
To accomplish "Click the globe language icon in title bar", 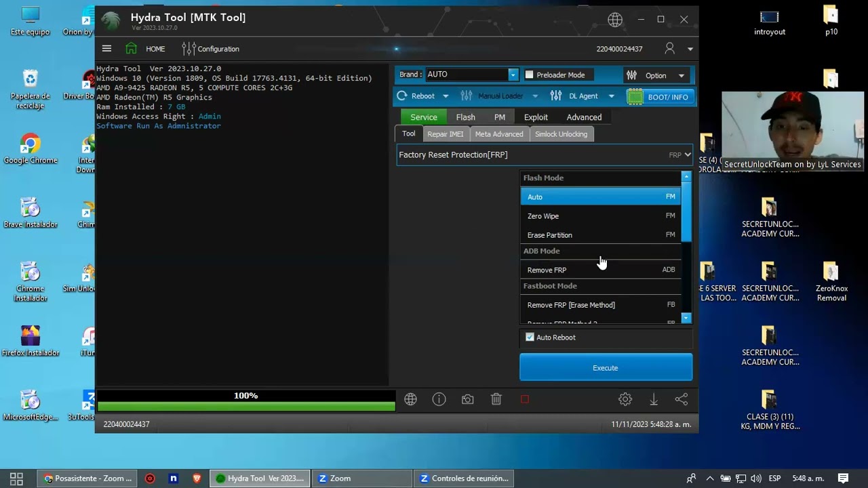I will pos(615,20).
